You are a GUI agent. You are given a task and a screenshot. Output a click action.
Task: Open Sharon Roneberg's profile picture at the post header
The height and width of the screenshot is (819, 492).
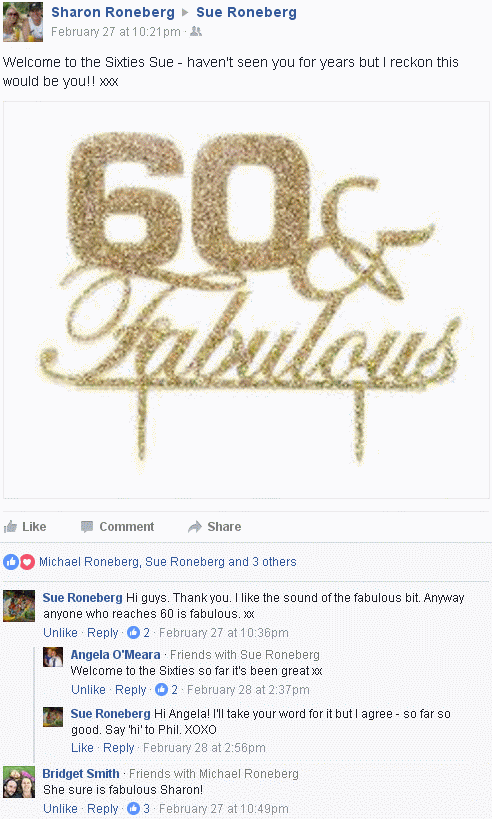(23, 21)
